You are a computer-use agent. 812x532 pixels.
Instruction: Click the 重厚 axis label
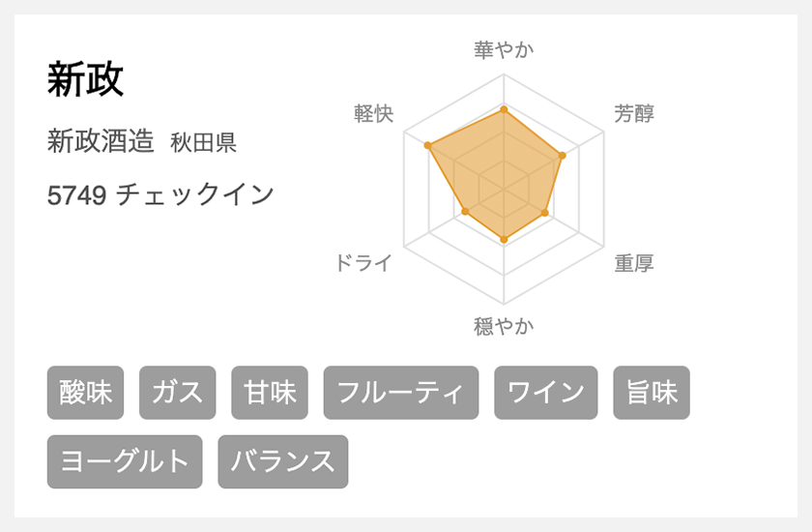(x=634, y=263)
